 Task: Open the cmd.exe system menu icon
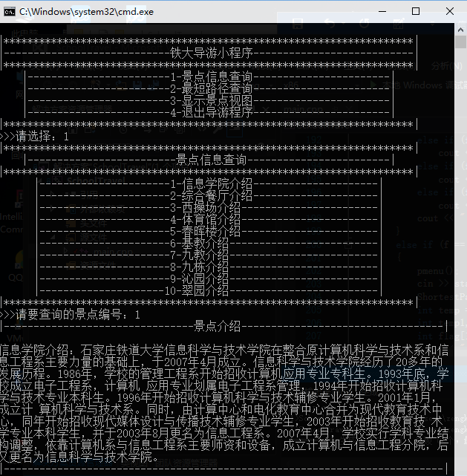(10, 12)
